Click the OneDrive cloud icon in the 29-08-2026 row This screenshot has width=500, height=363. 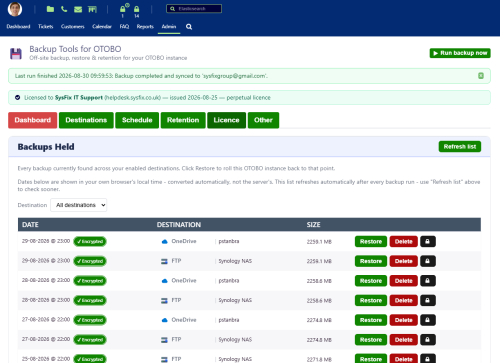[164, 241]
